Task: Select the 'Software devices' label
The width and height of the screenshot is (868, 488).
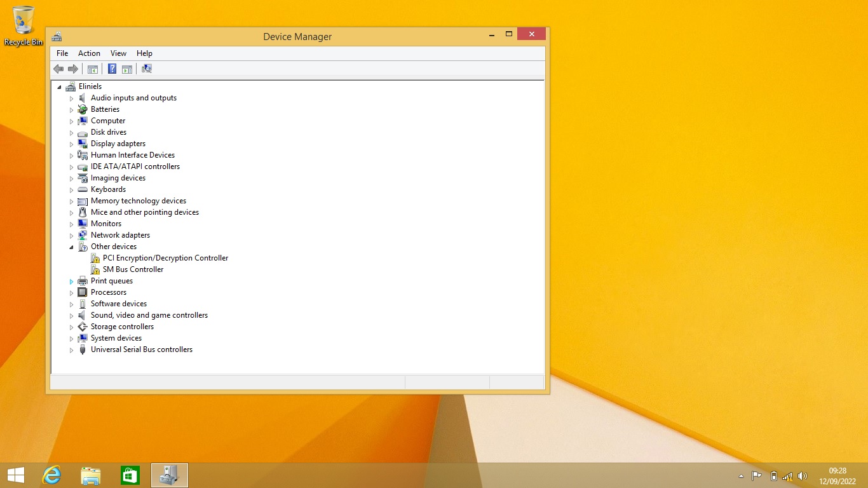Action: click(x=119, y=304)
